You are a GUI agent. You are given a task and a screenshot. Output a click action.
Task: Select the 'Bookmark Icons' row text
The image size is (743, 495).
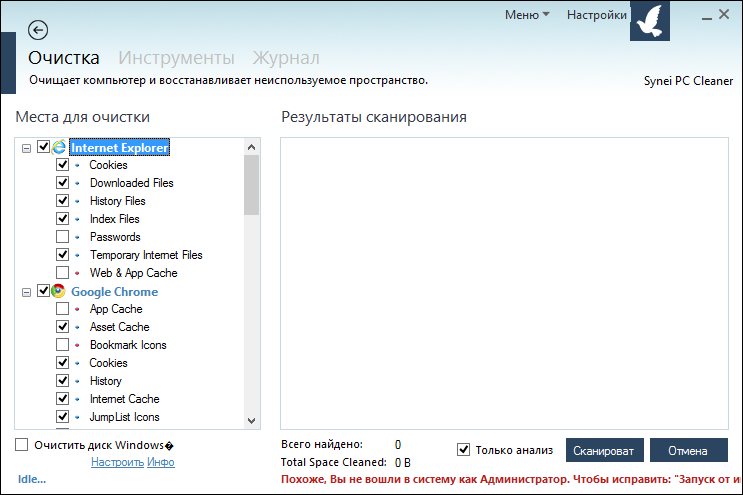coord(128,345)
